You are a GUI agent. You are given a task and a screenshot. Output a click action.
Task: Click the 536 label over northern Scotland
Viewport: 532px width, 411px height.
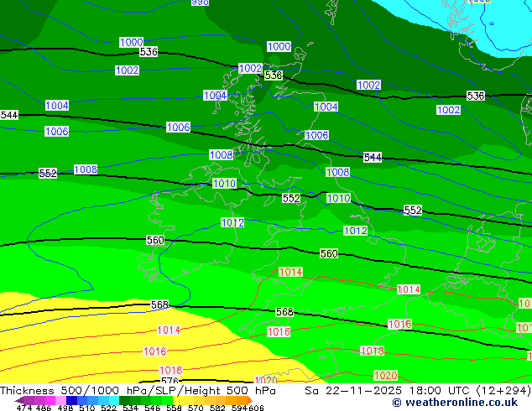click(274, 75)
